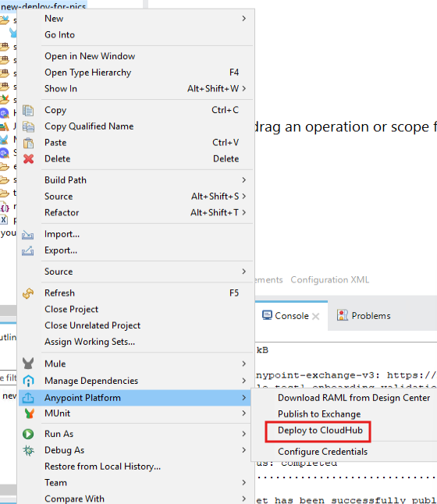Screen dimensions: 437x504
Task: Expand the Compare With submenu arrow
Action: coord(244,499)
